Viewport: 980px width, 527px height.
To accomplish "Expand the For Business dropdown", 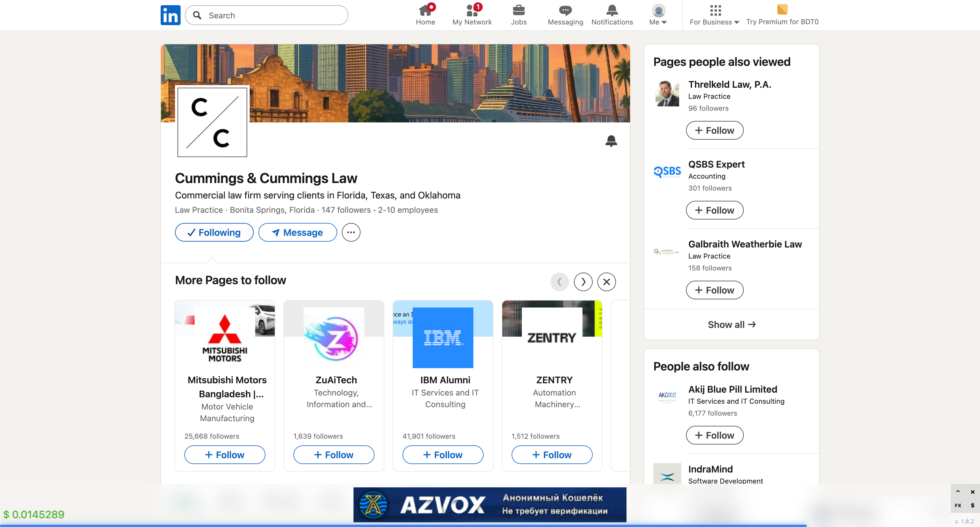I will point(714,15).
